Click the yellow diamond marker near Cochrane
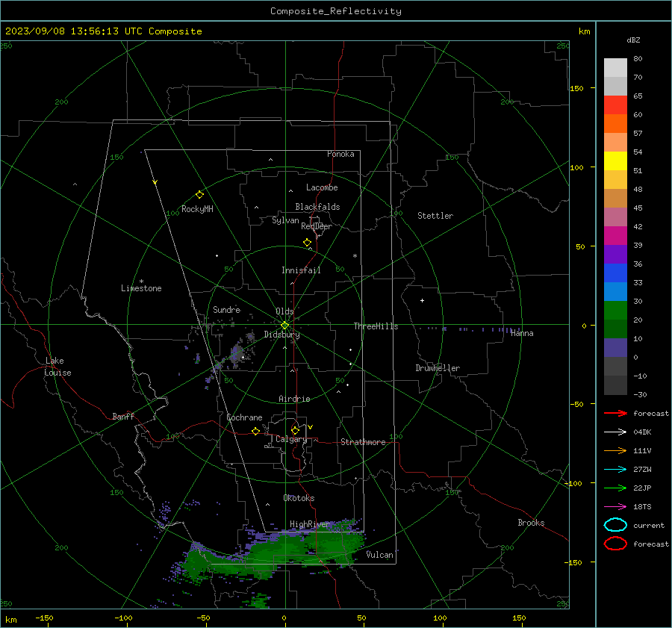The width and height of the screenshot is (672, 628). pos(255,431)
